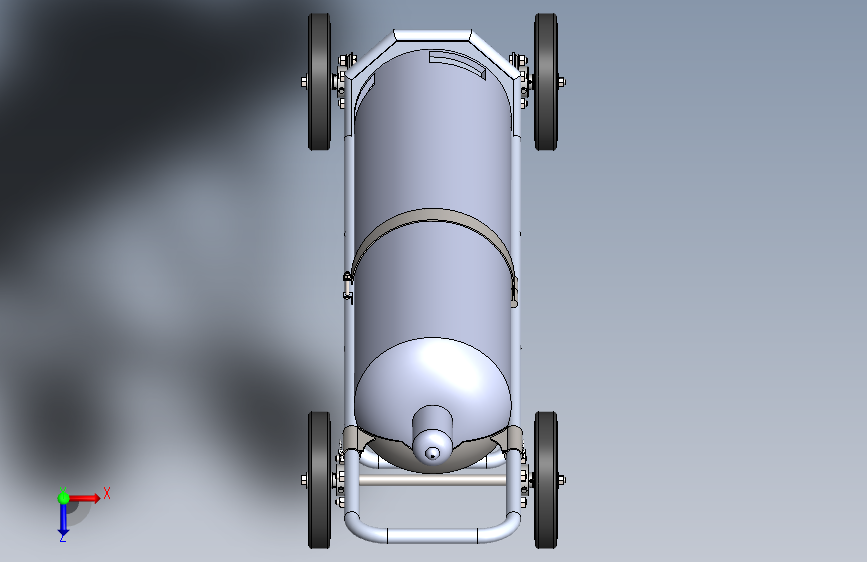This screenshot has width=867, height=562.
Task: Select the curved tubular handle at the bottom
Action: pyautogui.click(x=432, y=535)
